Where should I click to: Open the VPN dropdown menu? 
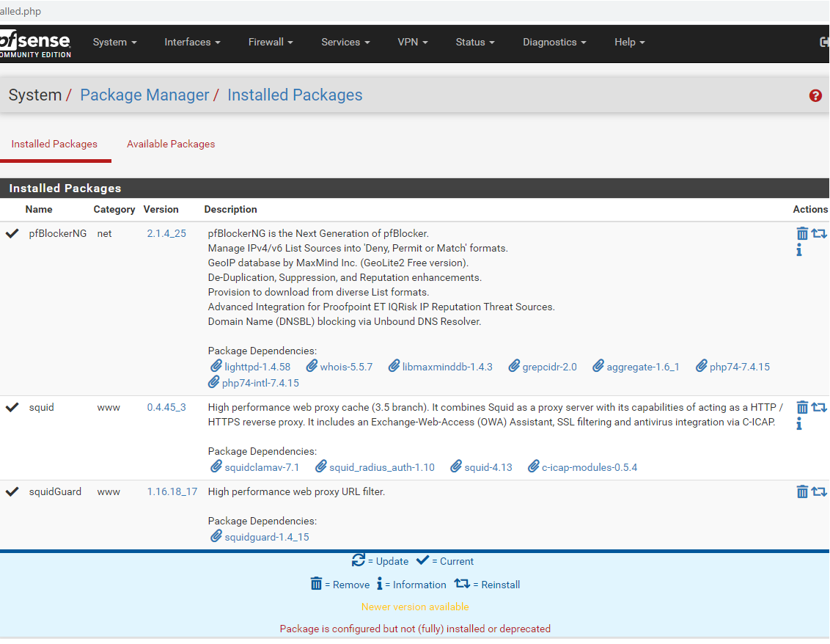pyautogui.click(x=413, y=42)
